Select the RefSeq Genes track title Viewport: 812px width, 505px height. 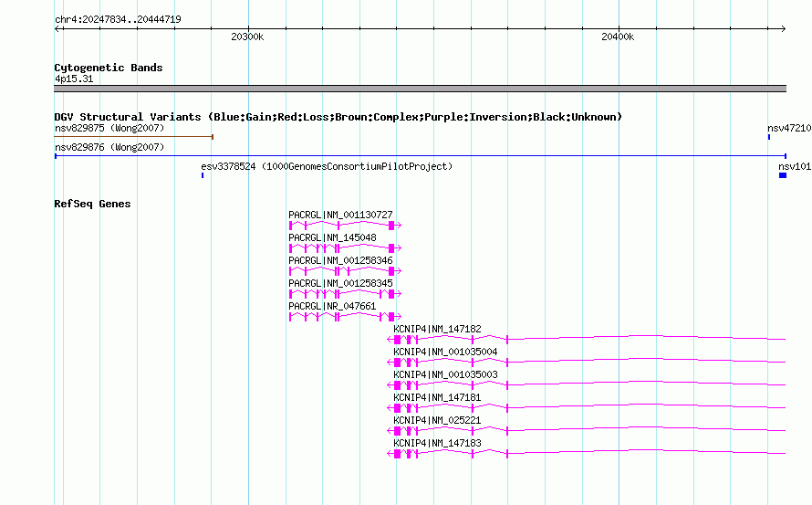(92, 204)
